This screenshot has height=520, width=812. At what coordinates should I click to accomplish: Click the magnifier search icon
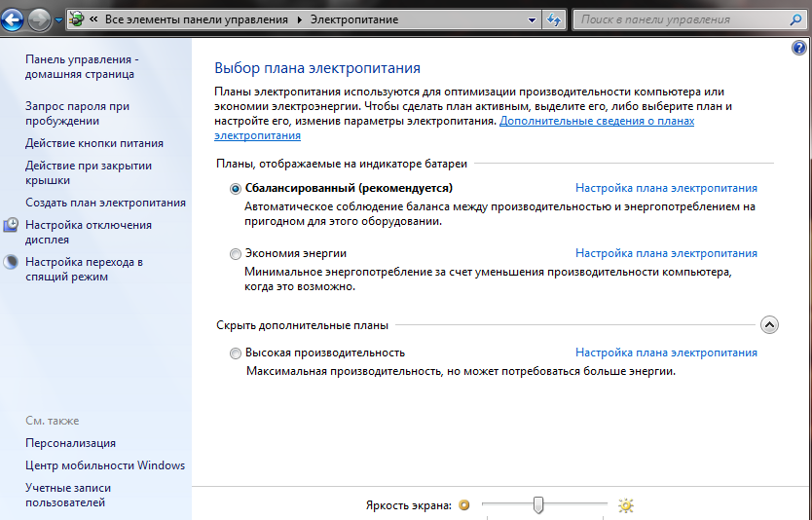pyautogui.click(x=796, y=19)
